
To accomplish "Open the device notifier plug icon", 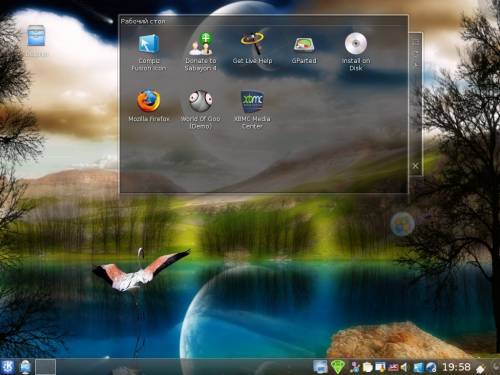I will click(x=480, y=368).
